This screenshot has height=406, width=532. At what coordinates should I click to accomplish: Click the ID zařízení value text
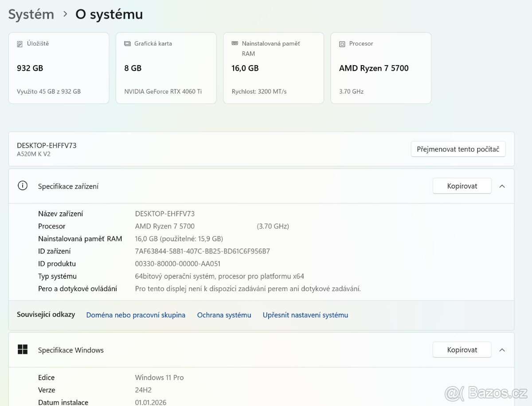point(202,251)
